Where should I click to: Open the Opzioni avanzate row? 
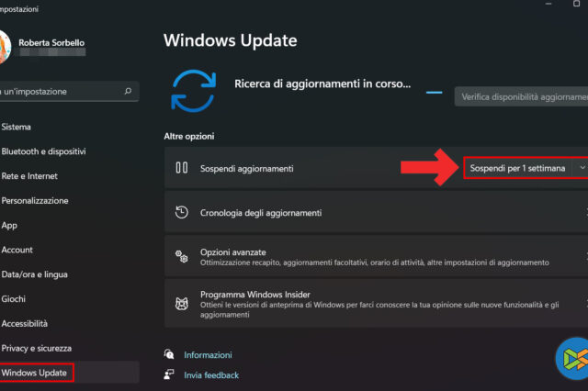[x=376, y=257]
